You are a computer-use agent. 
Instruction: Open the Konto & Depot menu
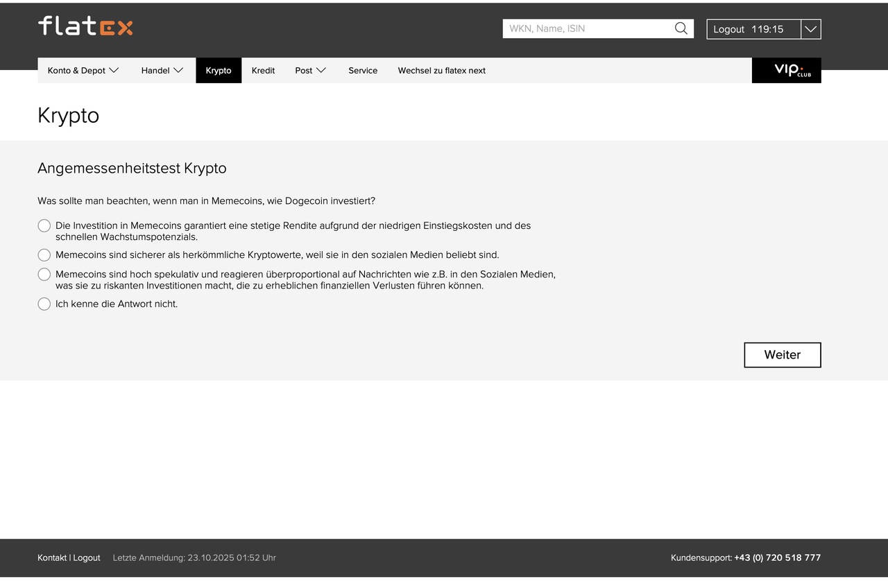pos(83,71)
